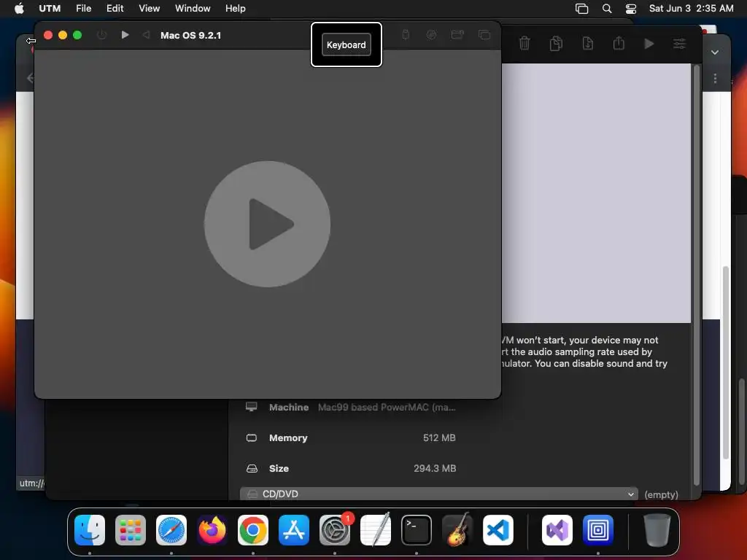Click the shared folder icon in VM toolbar

[x=457, y=34]
